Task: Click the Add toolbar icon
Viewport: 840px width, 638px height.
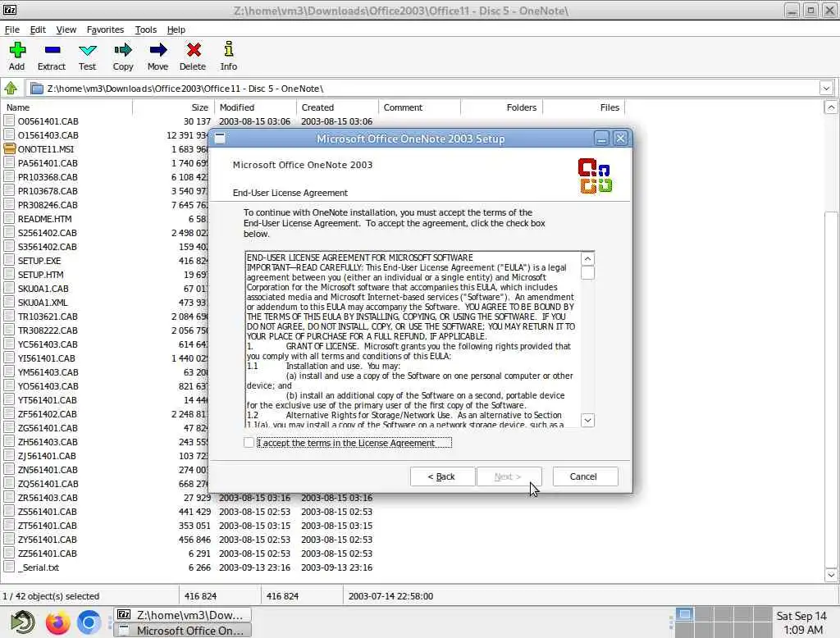Action: point(16,50)
